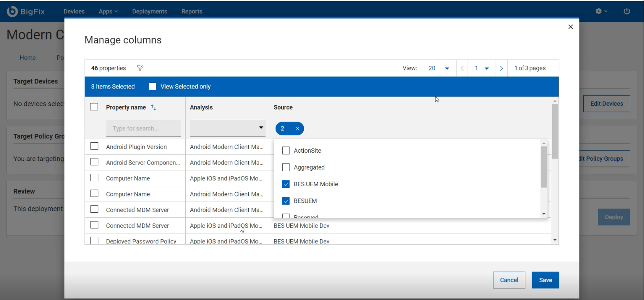The image size is (644, 300).
Task: Check the ActionSite source option
Action: coord(286,151)
